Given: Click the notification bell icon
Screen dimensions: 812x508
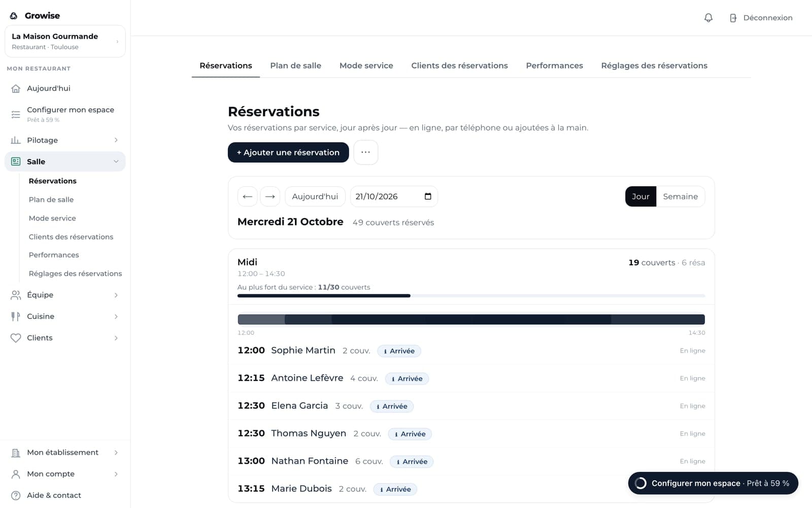Looking at the screenshot, I should coord(708,18).
